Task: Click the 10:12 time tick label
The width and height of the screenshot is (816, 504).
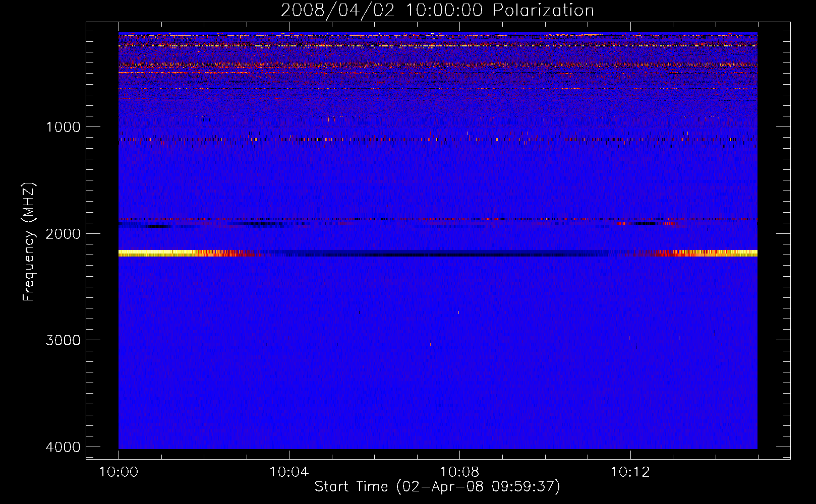Action: [x=630, y=472]
